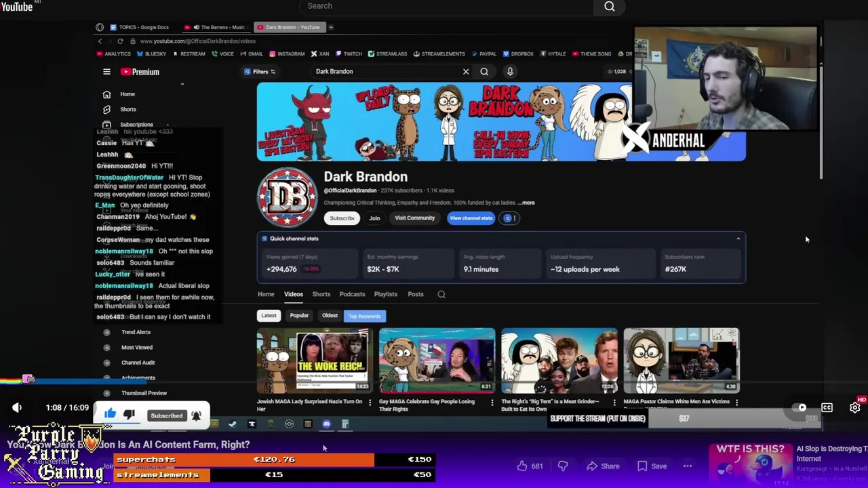
Task: Select the Popular sort chip
Action: [299, 316]
